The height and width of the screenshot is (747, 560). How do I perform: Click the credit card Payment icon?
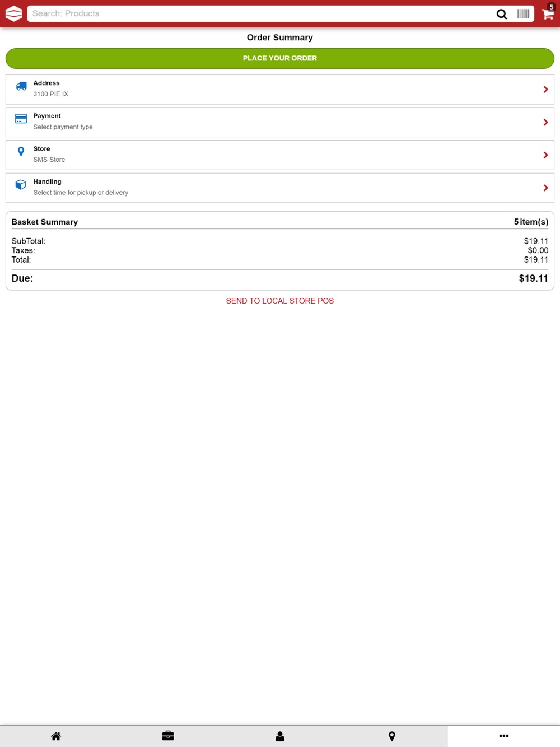[x=21, y=119]
